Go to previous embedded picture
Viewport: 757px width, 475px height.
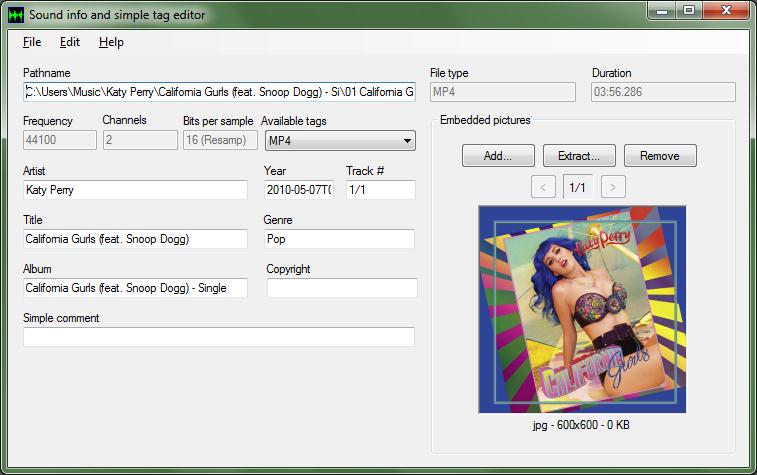pyautogui.click(x=542, y=187)
